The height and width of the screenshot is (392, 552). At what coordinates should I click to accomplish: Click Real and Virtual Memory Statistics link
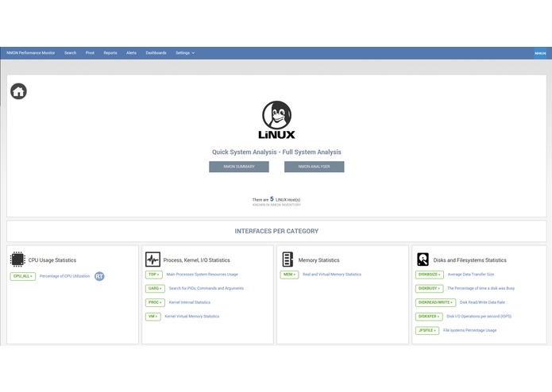[332, 275]
